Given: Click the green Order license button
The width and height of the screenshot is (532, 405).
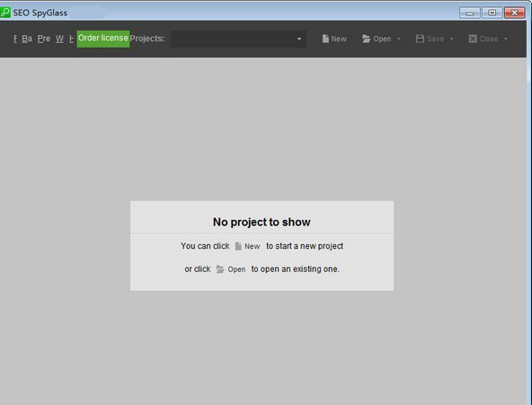Looking at the screenshot, I should [x=103, y=39].
